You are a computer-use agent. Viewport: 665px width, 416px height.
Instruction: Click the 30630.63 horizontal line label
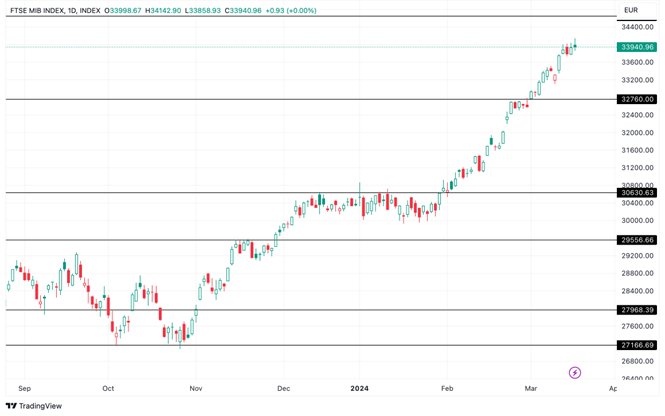coord(637,193)
